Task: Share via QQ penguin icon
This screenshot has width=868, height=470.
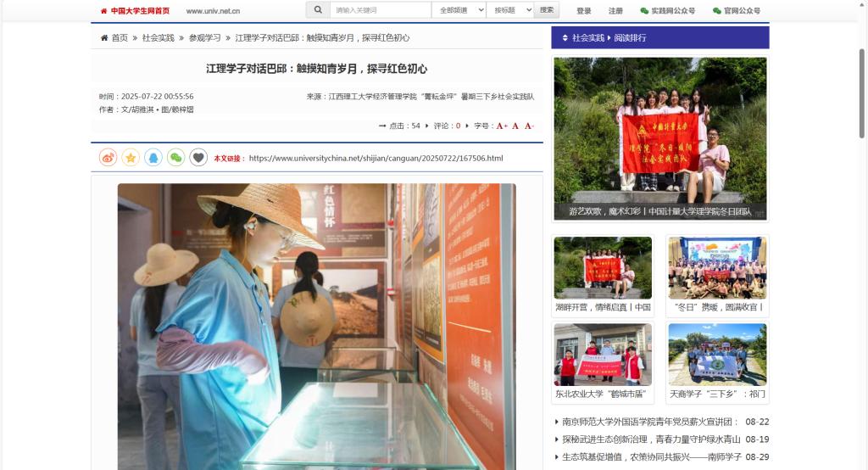Action: [153, 158]
